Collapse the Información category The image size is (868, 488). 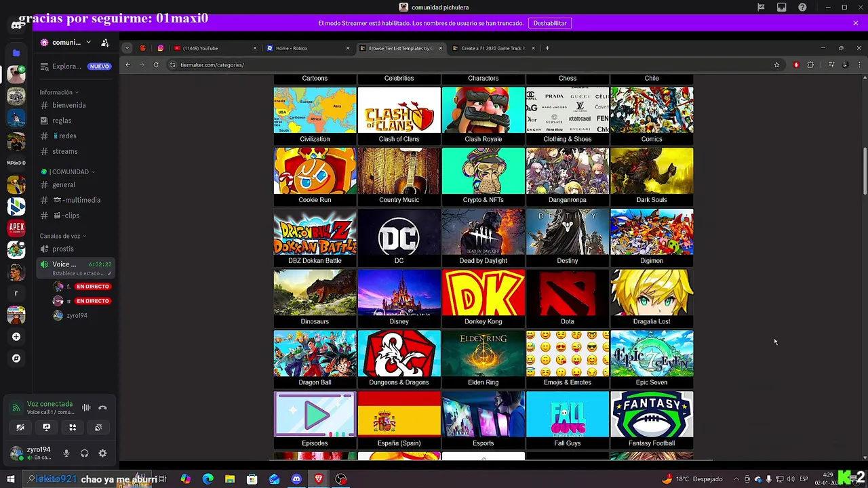tap(58, 92)
